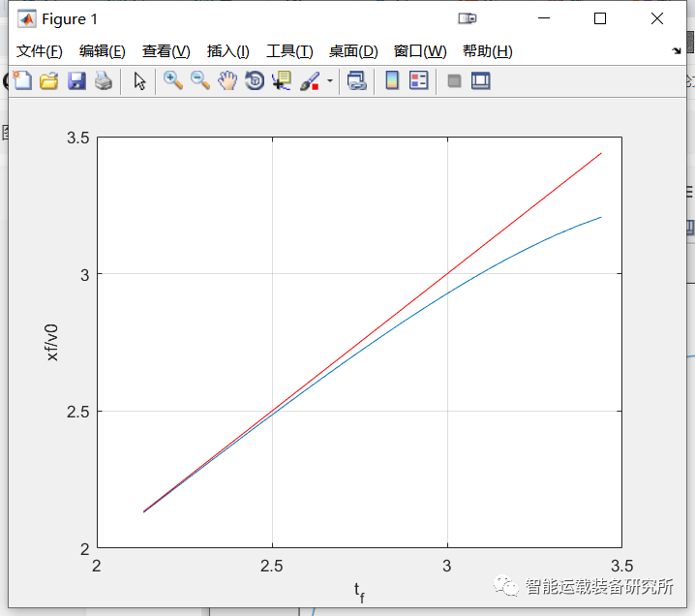Image resolution: width=695 pixels, height=616 pixels.
Task: Click the Show Plot Tools and Dock icon
Action: point(481,81)
